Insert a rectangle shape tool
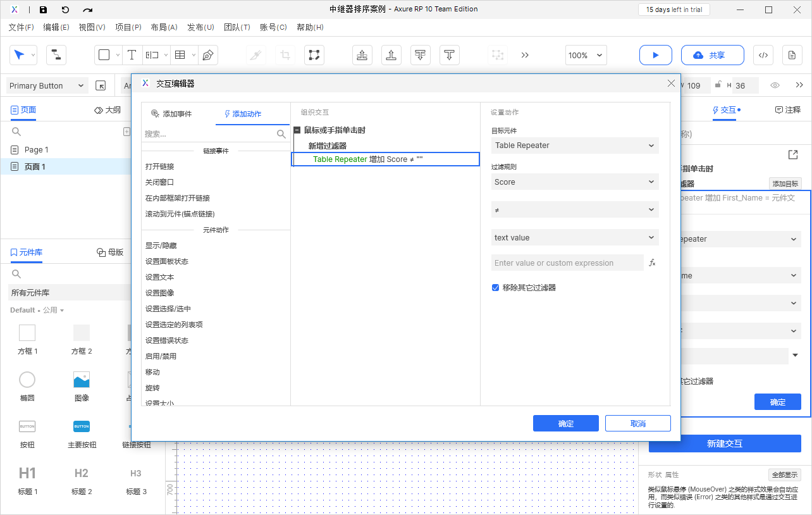 (104, 55)
